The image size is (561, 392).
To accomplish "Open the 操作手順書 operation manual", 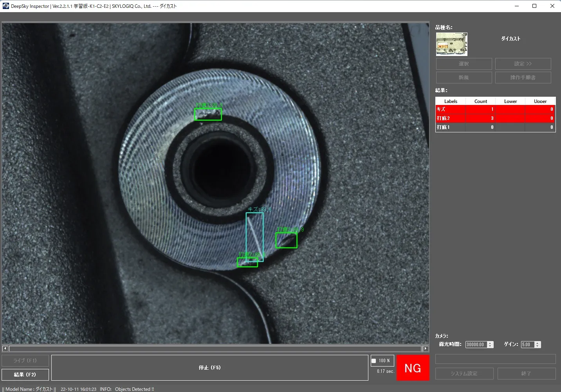I will click(x=523, y=78).
